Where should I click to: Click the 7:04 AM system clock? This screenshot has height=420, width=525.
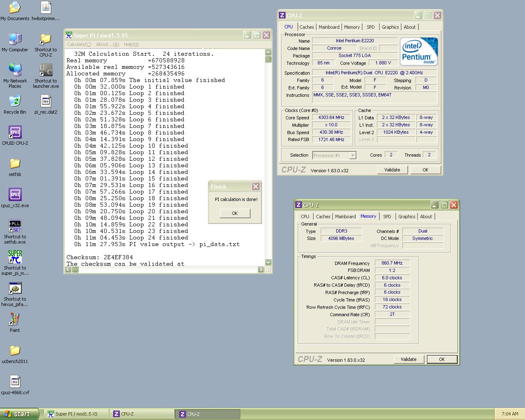510,414
